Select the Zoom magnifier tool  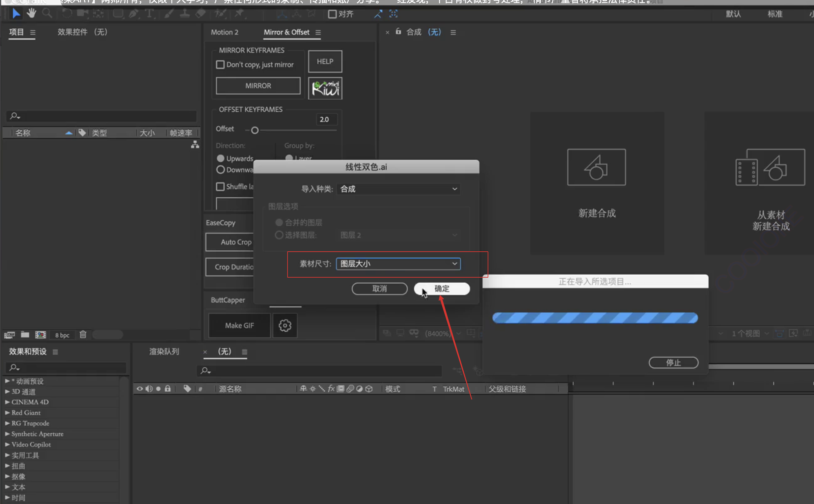click(x=47, y=14)
